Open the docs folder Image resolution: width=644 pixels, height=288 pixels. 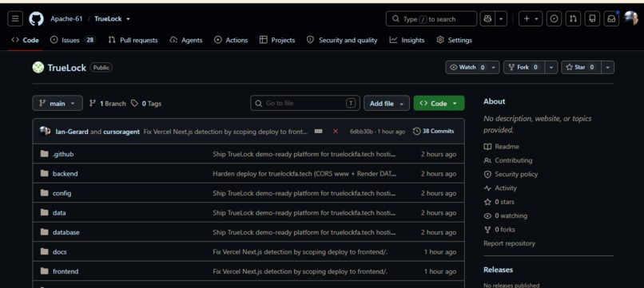60,252
